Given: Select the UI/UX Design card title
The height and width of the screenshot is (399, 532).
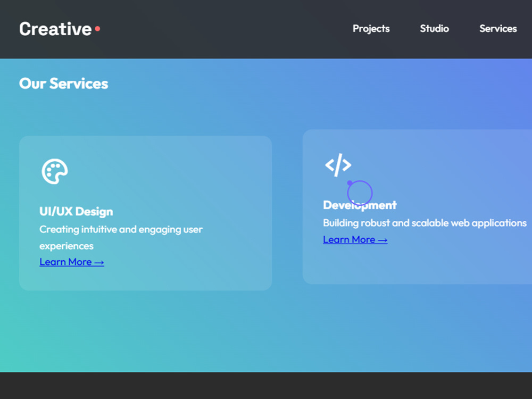Looking at the screenshot, I should 76,211.
